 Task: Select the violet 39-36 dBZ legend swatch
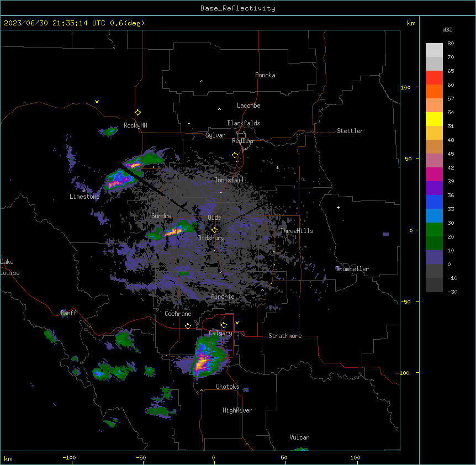click(x=434, y=188)
